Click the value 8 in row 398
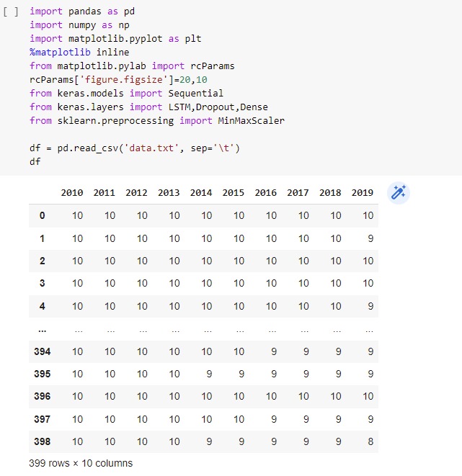The image size is (462, 476). click(x=370, y=441)
